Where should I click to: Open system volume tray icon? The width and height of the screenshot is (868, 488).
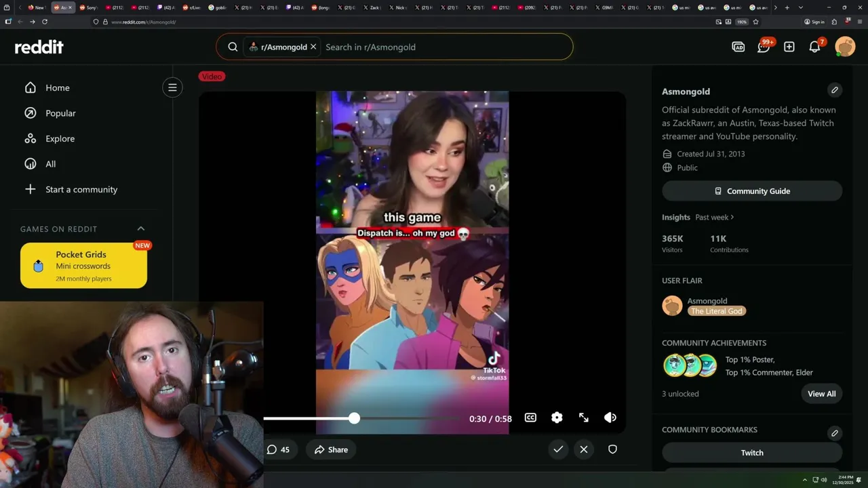pyautogui.click(x=824, y=480)
